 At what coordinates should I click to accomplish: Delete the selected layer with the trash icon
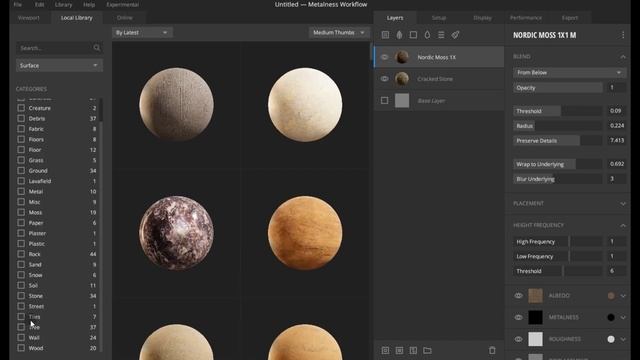[492, 350]
